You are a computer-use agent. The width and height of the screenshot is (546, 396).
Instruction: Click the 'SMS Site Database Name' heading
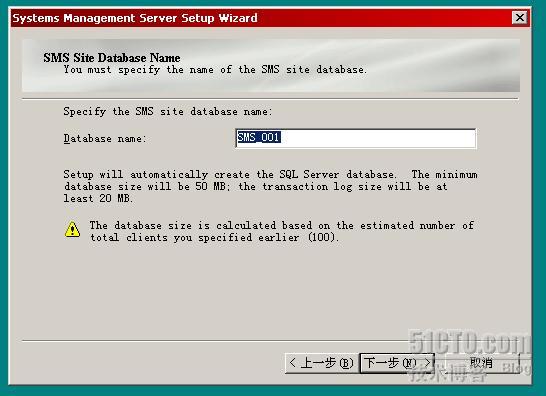(x=112, y=57)
